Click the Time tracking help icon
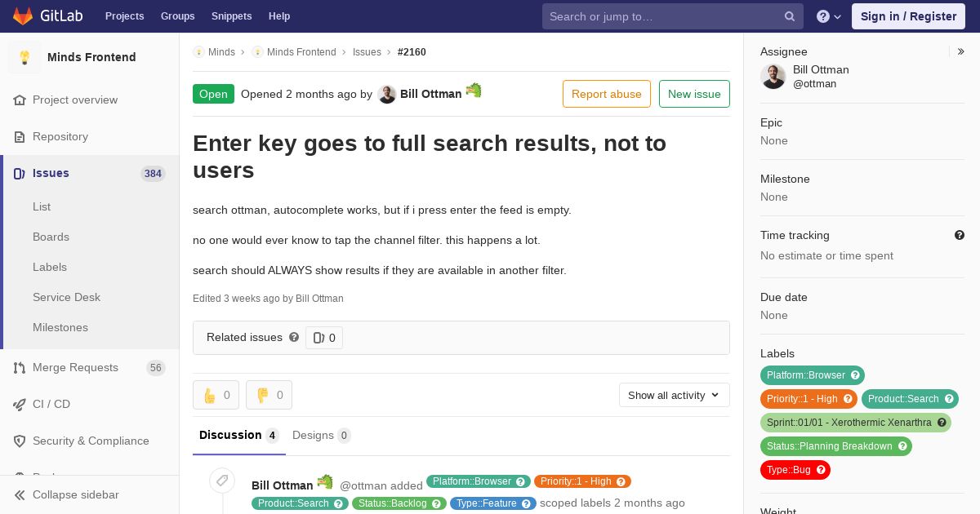Image resolution: width=980 pixels, height=514 pixels. tap(960, 235)
